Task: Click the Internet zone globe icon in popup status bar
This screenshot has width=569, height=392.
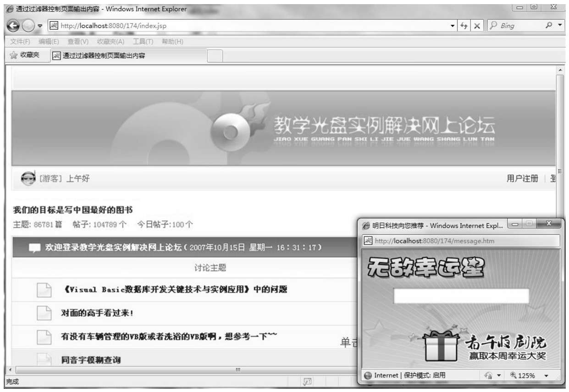Action: (368, 375)
